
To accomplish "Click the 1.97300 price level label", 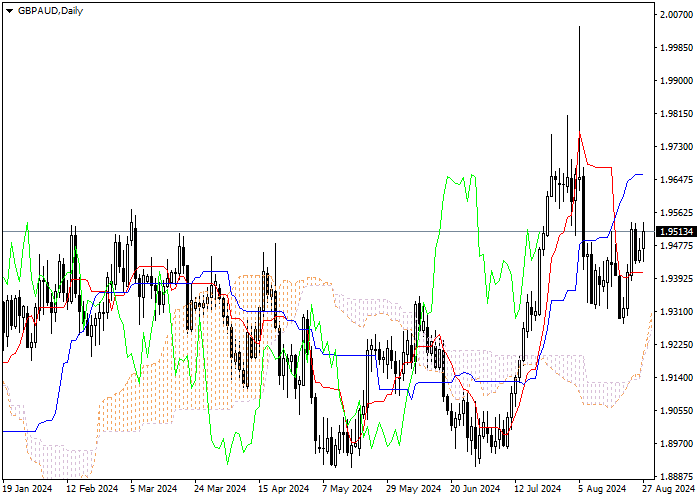I will pos(677,147).
